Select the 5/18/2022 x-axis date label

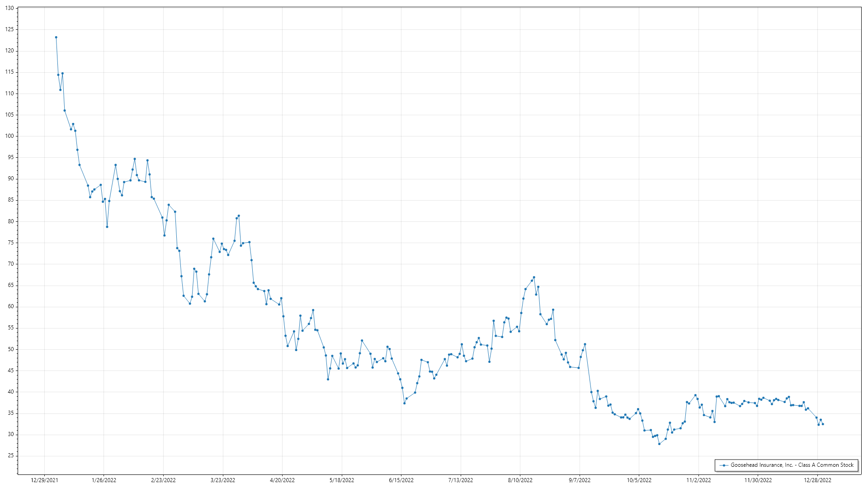[342, 480]
